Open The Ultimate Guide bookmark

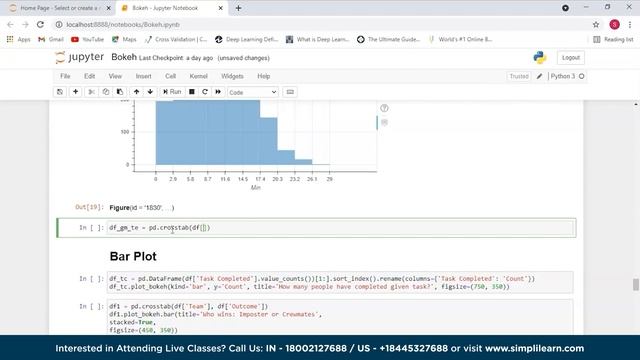(x=388, y=39)
